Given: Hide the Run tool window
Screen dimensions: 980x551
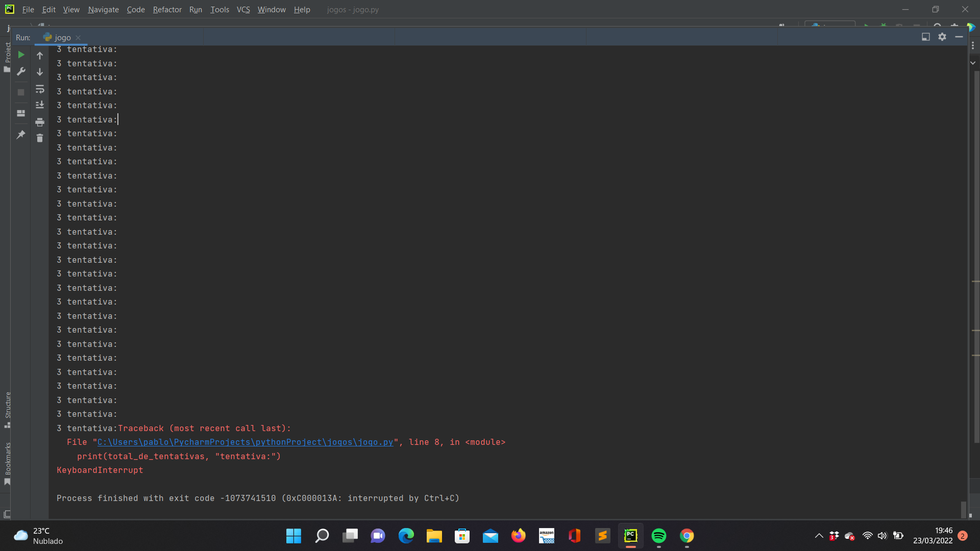Looking at the screenshot, I should point(959,37).
